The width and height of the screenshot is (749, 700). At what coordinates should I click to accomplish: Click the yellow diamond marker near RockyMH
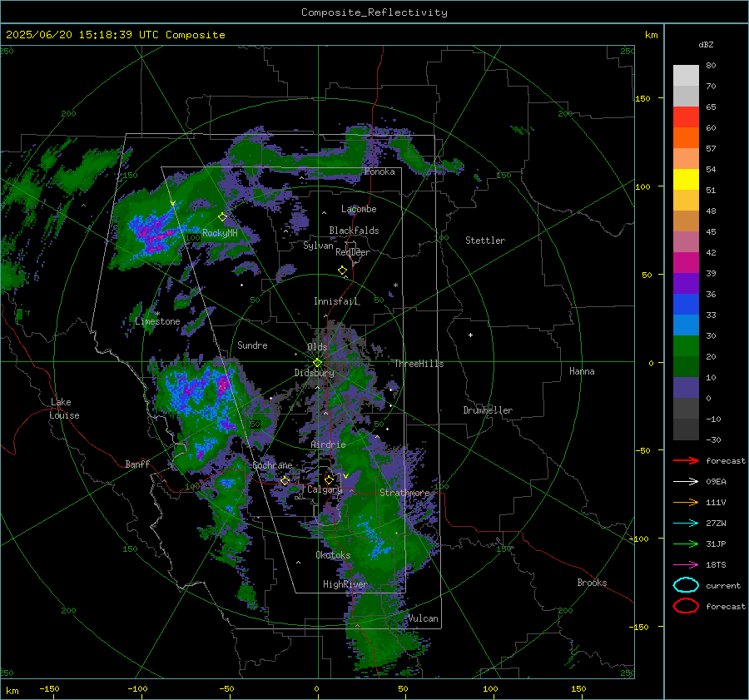tap(222, 217)
